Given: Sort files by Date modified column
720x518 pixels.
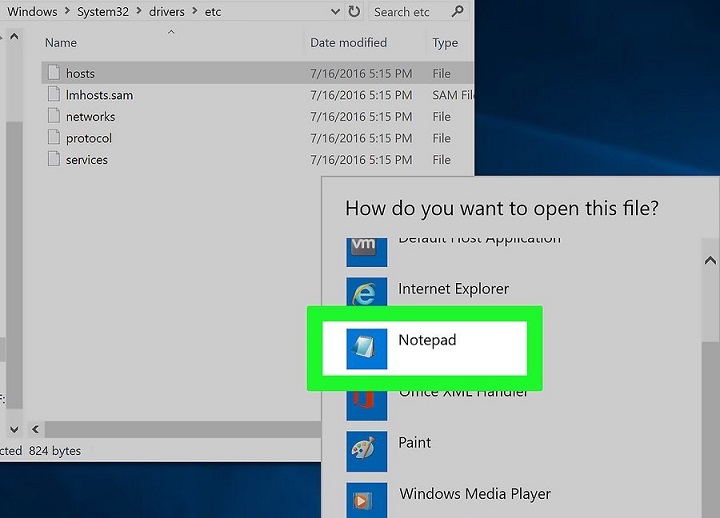Looking at the screenshot, I should click(349, 43).
